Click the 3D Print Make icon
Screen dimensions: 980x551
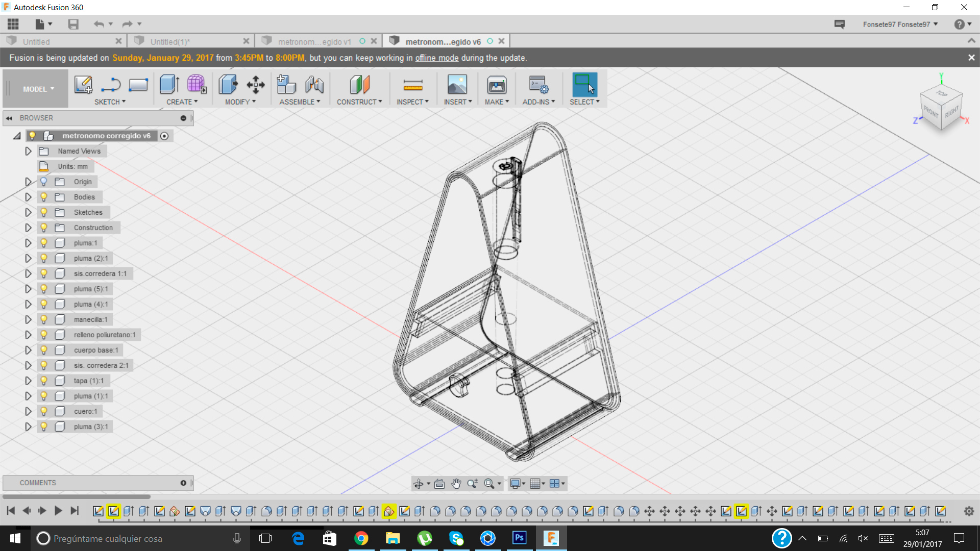[496, 85]
